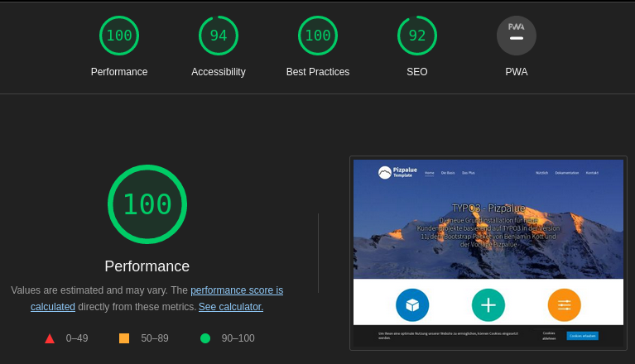Viewport: 635px width, 364px height.
Task: Click the PWA badge icon
Action: [517, 36]
